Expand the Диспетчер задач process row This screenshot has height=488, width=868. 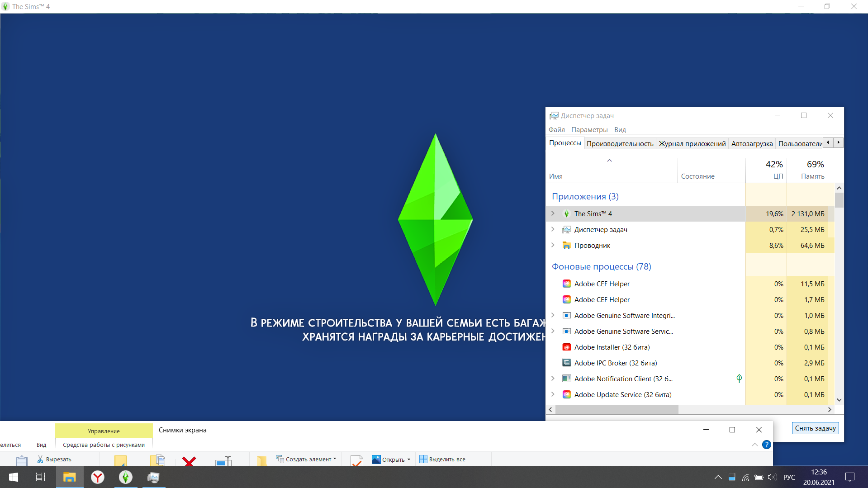coord(553,229)
